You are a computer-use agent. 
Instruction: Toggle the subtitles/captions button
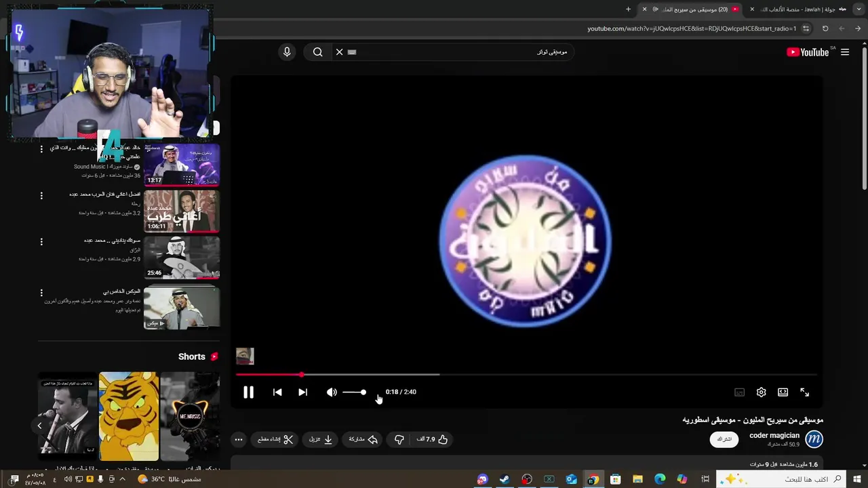(x=740, y=392)
